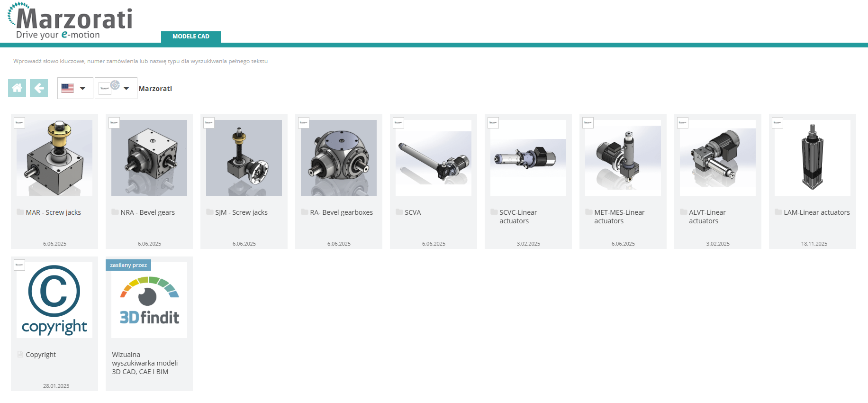Click the RA- Bevel gearboxes label
Viewport: 868px width, 403px height.
342,212
